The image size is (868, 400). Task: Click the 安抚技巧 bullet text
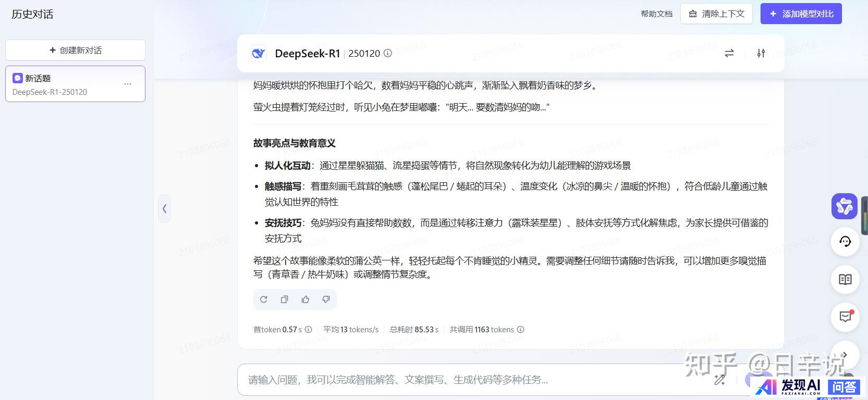(x=283, y=223)
